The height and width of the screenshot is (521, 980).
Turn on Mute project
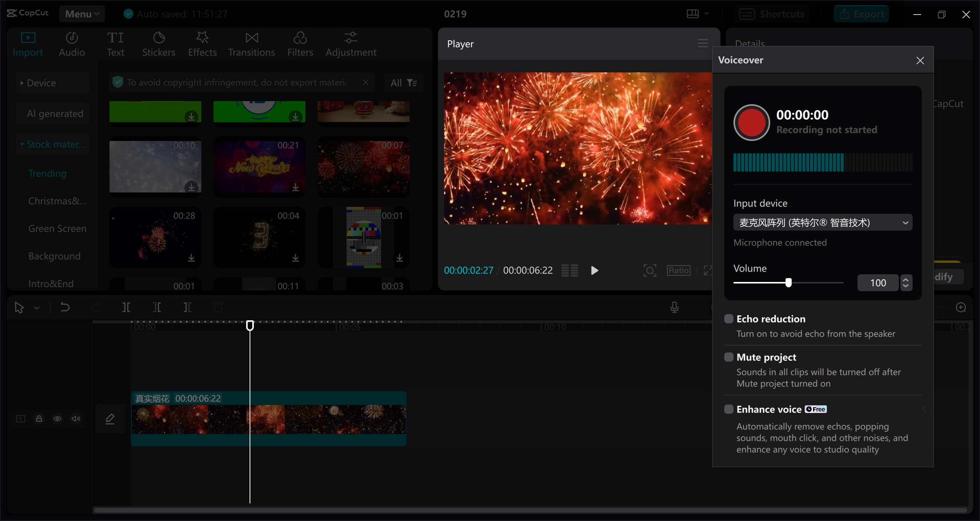click(728, 357)
